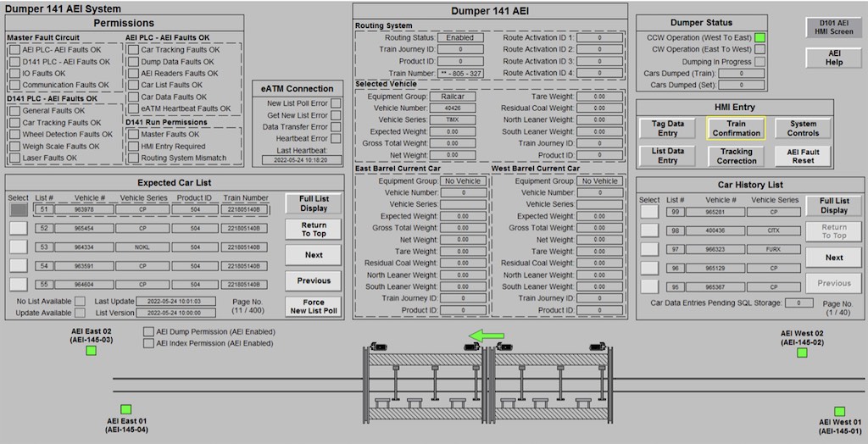Click Selected Vehicle Number field 40426

[460, 108]
